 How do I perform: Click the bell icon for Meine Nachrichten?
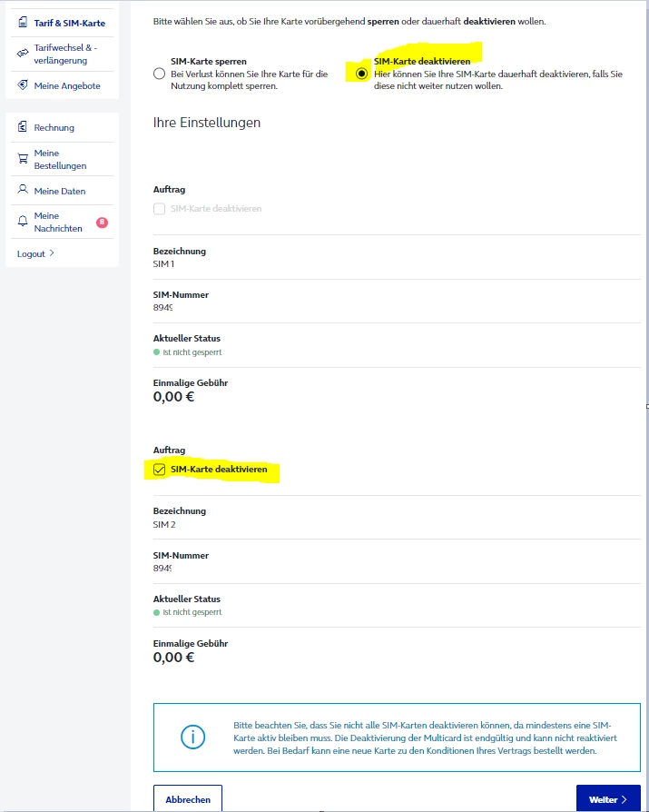[x=23, y=222]
